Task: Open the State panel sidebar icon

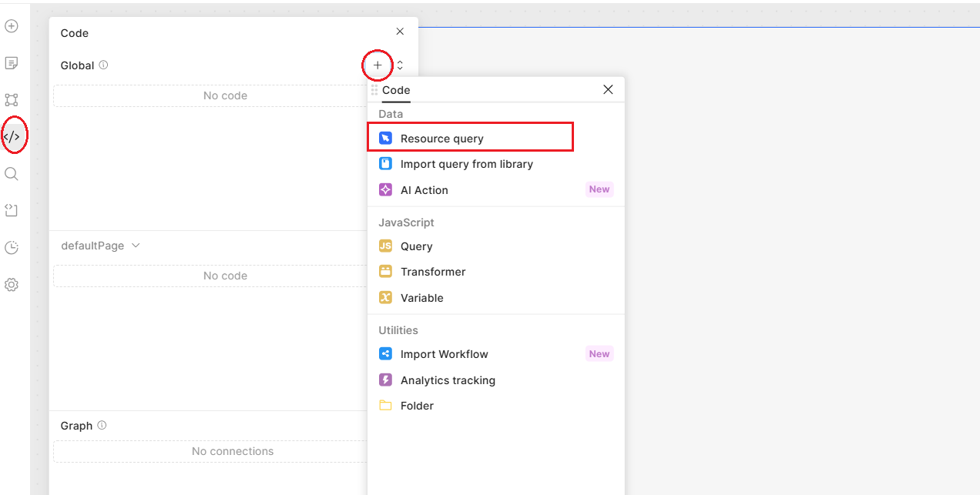Action: coord(12,210)
